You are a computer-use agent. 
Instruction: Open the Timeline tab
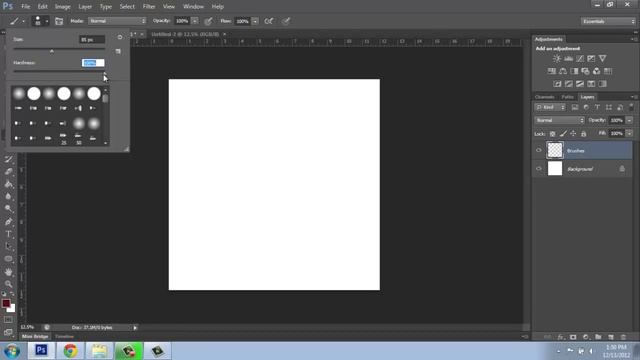[64, 336]
